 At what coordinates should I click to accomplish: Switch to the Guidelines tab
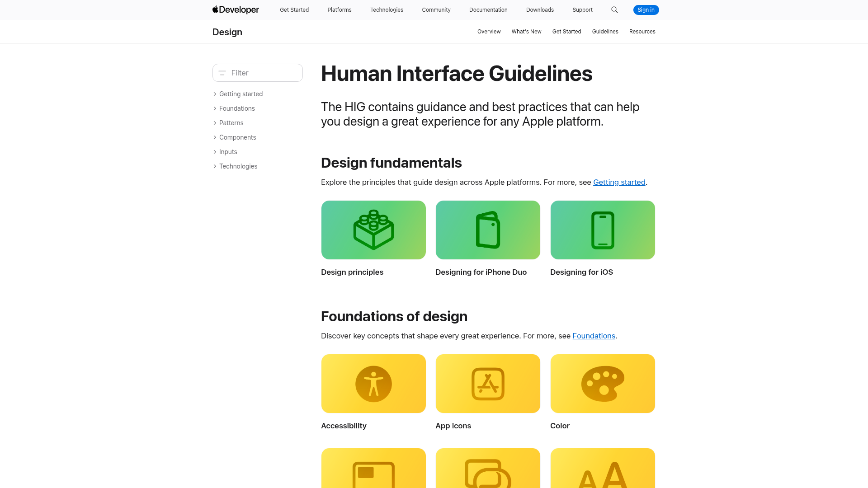(605, 32)
